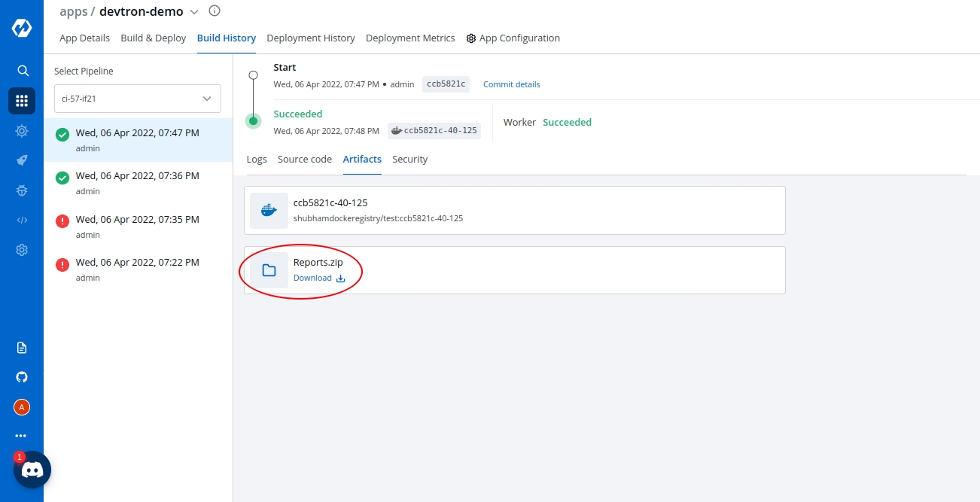This screenshot has height=502, width=980.
Task: Open the three-dots more options menu
Action: click(21, 436)
